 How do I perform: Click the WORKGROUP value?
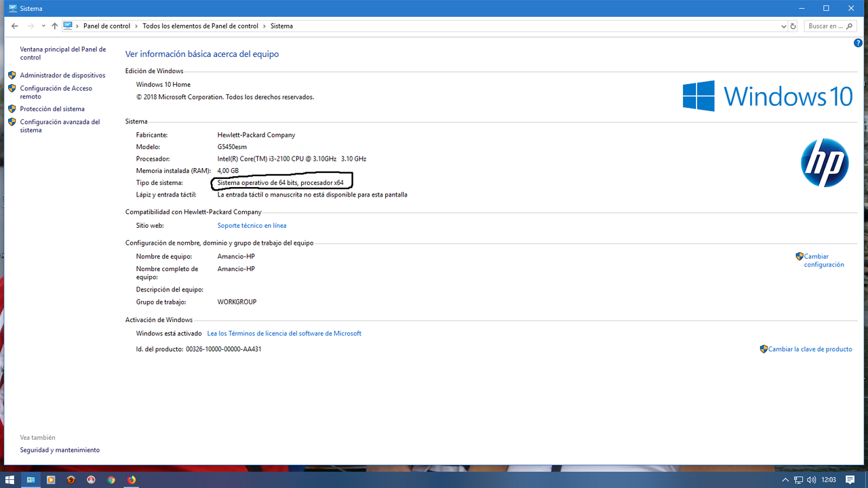(x=237, y=302)
